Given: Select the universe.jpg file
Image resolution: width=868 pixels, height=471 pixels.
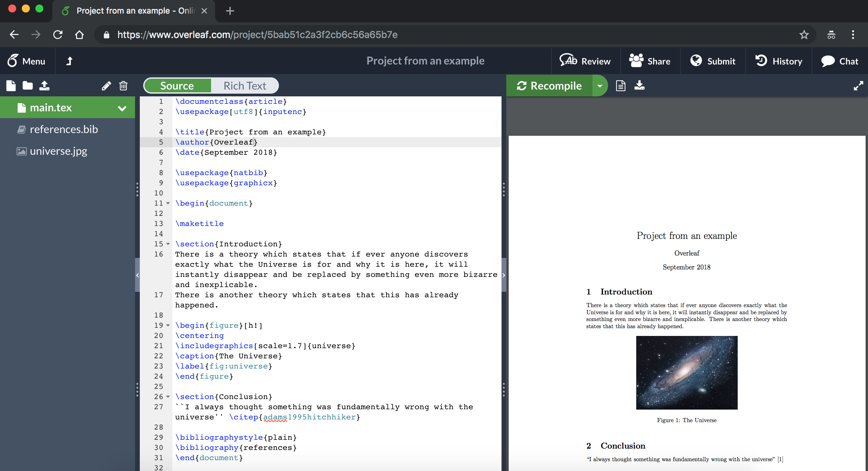Looking at the screenshot, I should tap(58, 151).
